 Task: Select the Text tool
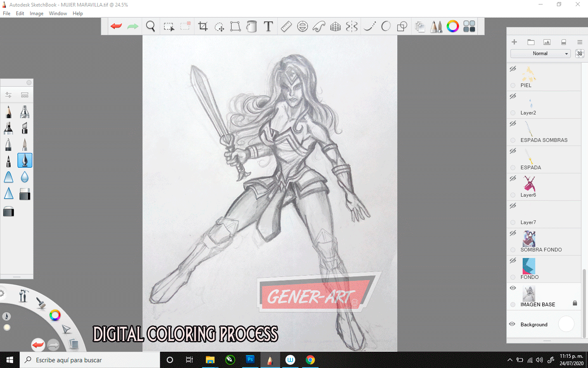(268, 26)
